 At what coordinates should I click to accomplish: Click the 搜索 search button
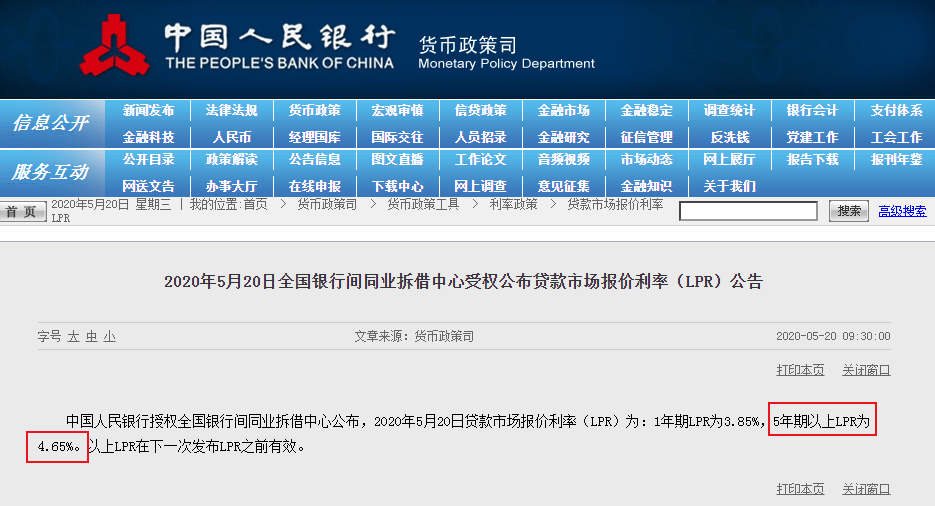point(848,211)
